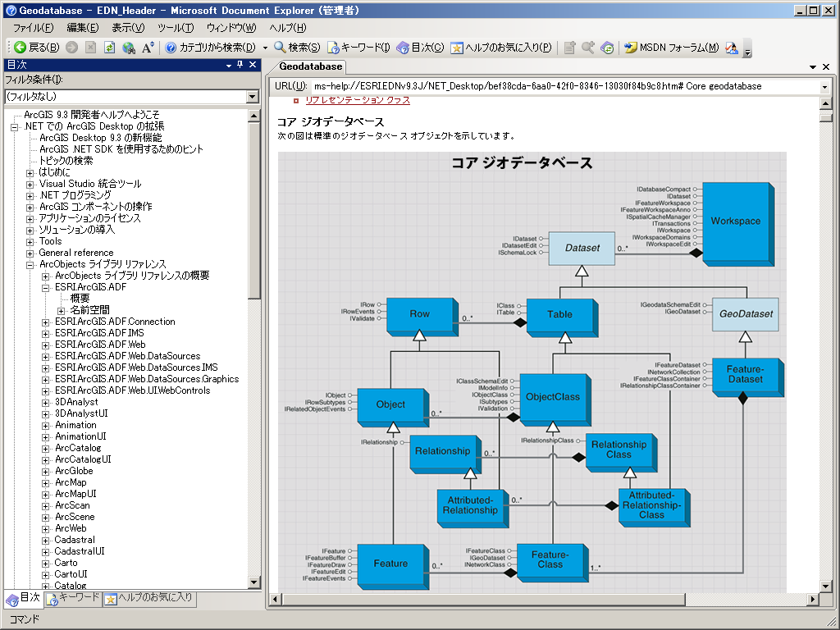Click the Stop loading toolbar icon
840x630 pixels.
[x=91, y=48]
